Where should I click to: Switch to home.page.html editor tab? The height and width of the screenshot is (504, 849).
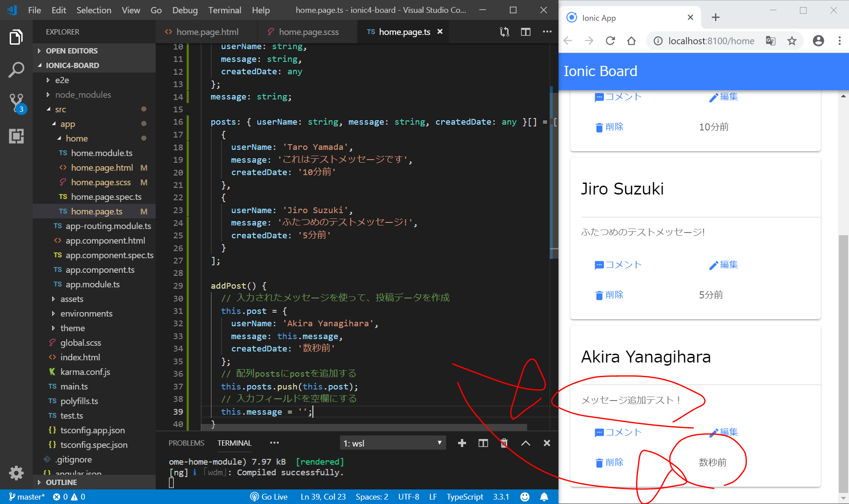coord(207,32)
